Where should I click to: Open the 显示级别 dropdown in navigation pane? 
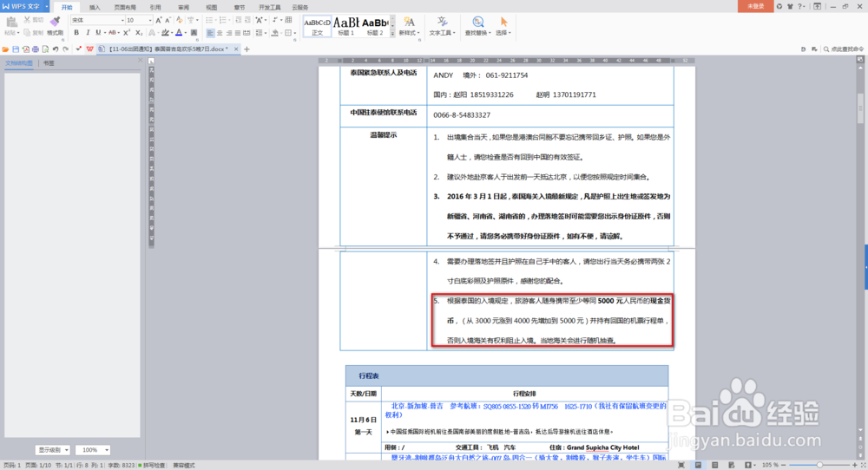pos(53,449)
